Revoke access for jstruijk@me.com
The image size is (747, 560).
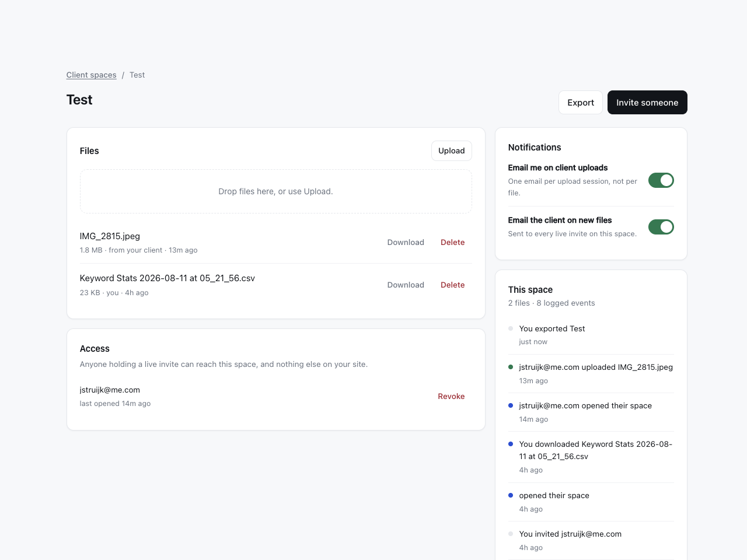(451, 396)
